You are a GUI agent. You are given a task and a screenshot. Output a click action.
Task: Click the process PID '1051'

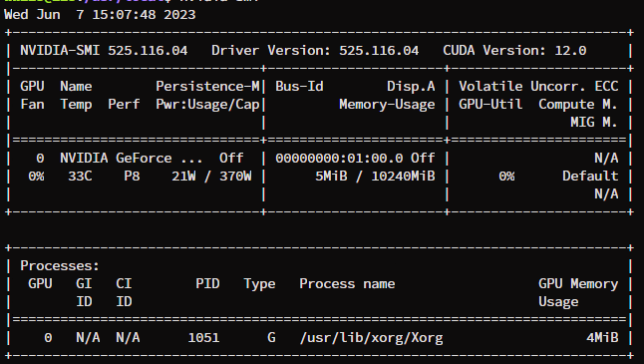pos(203,338)
